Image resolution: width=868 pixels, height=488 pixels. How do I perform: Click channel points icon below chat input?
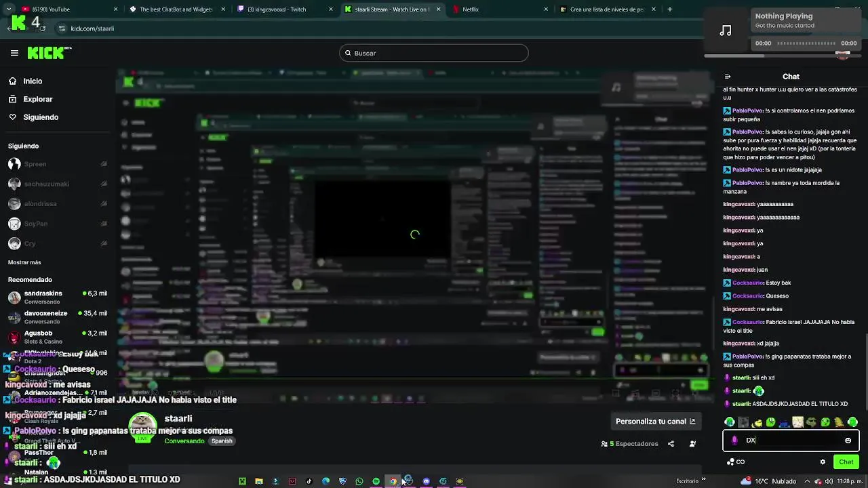(736, 462)
